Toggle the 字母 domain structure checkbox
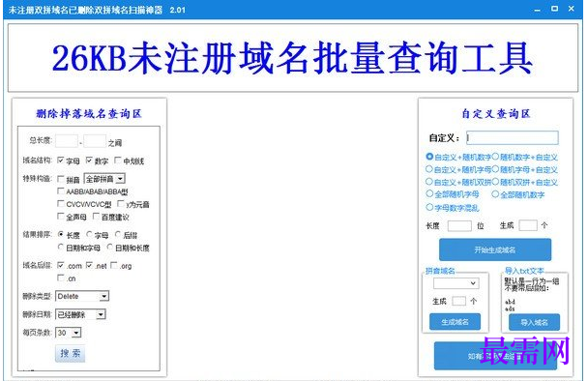Screen dimensions: 588x381 (x=60, y=161)
